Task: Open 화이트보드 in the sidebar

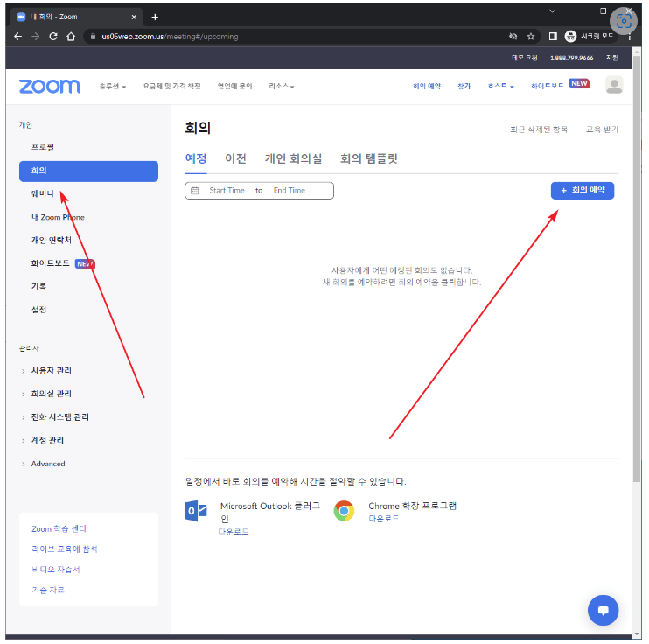Action: coord(50,263)
